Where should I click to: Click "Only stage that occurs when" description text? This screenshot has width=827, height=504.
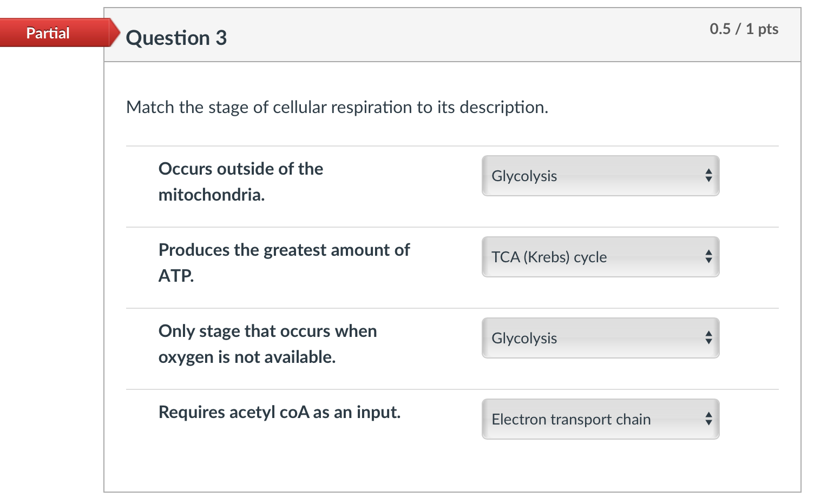(267, 331)
